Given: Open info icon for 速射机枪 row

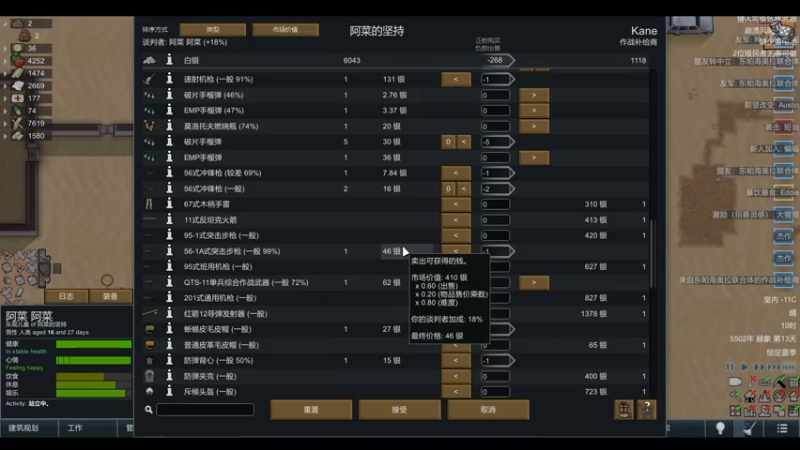Looking at the screenshot, I should (169, 79).
